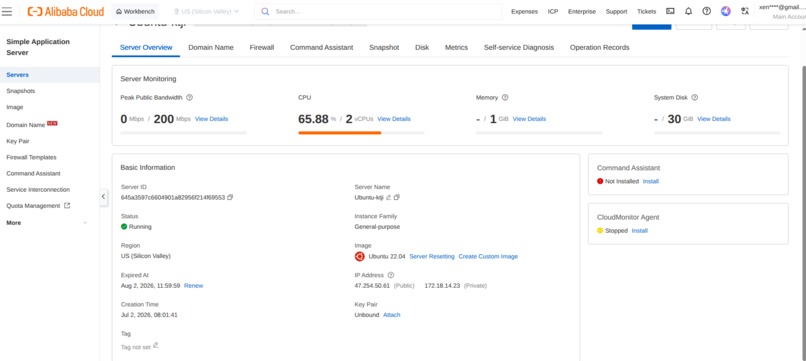The height and width of the screenshot is (361, 806).
Task: Open the hamburger navigation menu
Action: pos(7,11)
